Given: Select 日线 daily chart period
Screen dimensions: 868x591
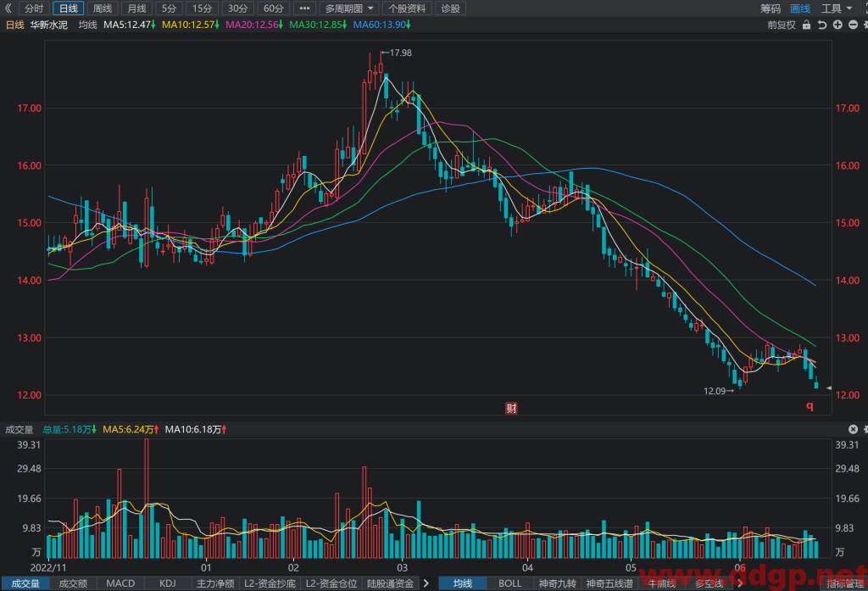Looking at the screenshot, I should (69, 8).
